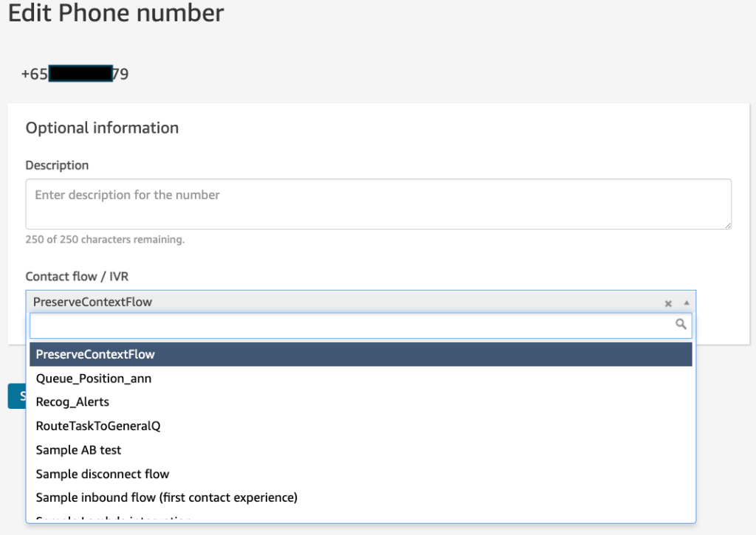Screen dimensions: 756x535
Task: Select the partially visible Sample Lambda integration
Action: [114, 518]
